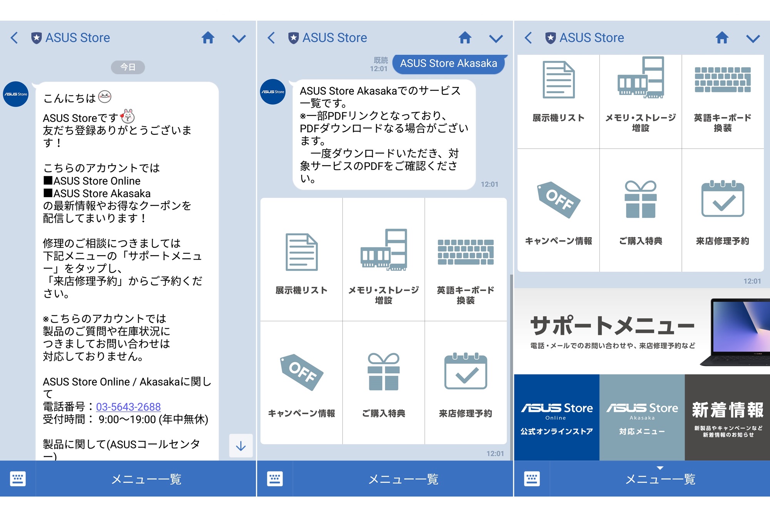Toggle keyboard icon in middle panel bottom bar
770x532 pixels.
click(275, 479)
